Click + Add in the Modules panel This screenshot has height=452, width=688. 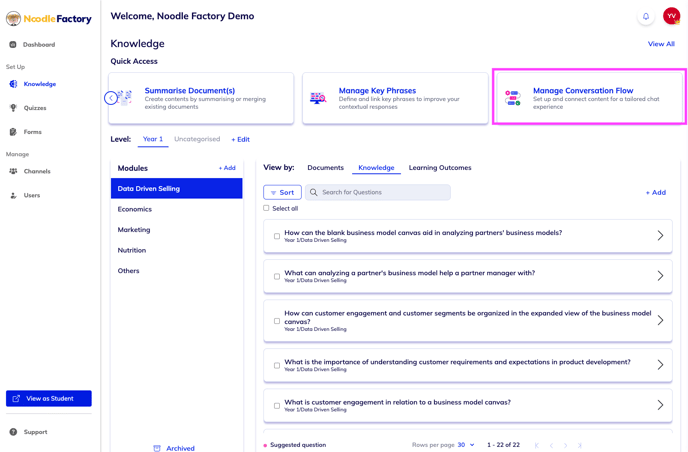click(227, 168)
